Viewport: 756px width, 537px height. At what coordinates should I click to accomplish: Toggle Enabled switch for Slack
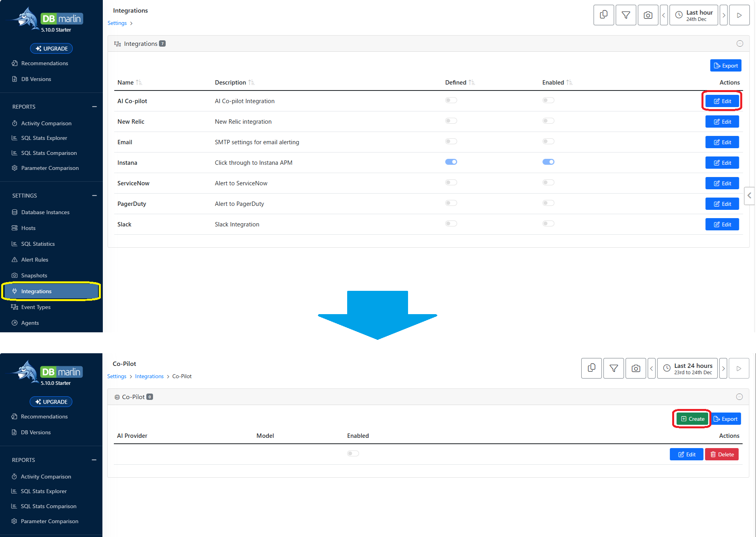(548, 224)
